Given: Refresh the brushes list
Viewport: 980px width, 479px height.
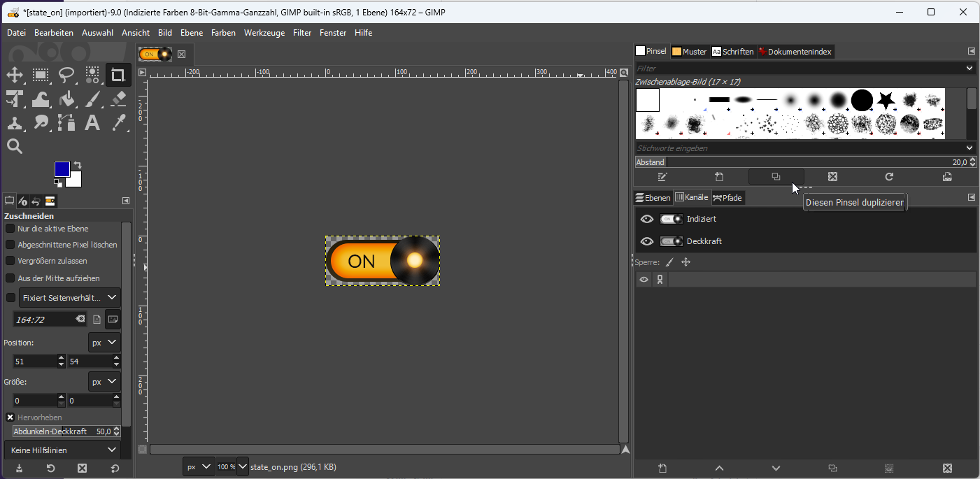Looking at the screenshot, I should (889, 177).
